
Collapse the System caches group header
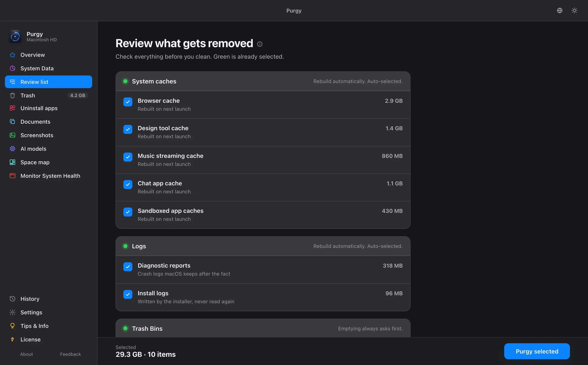263,81
